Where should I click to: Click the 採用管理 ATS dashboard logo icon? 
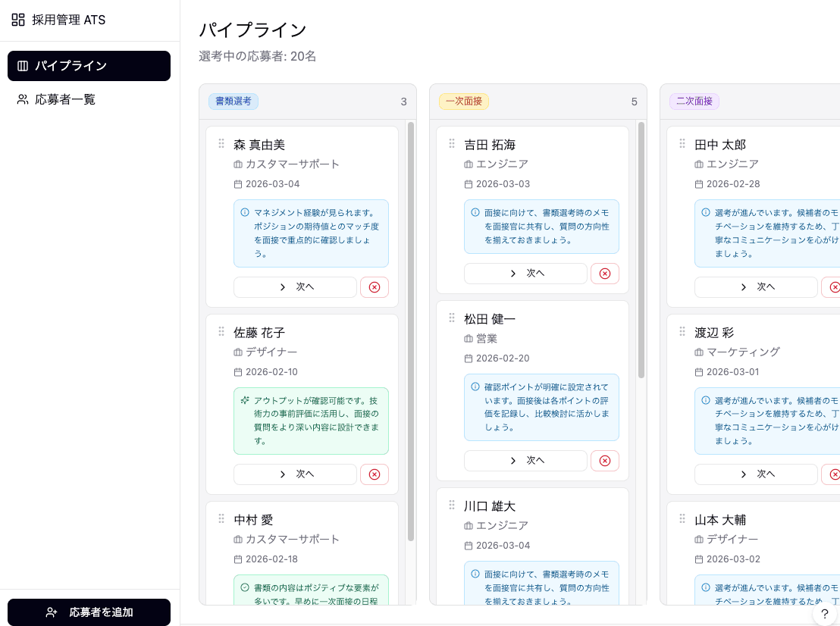(17, 20)
